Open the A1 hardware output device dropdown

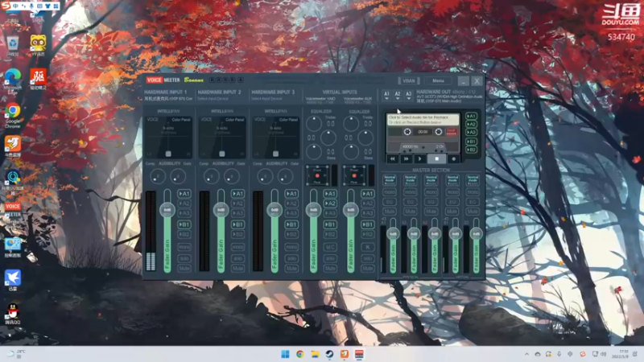click(386, 95)
